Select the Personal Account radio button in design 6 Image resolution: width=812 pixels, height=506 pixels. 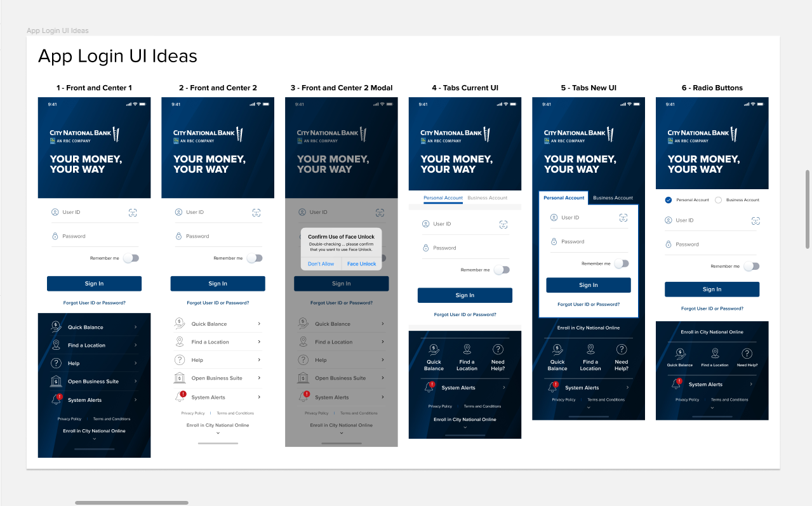(668, 199)
